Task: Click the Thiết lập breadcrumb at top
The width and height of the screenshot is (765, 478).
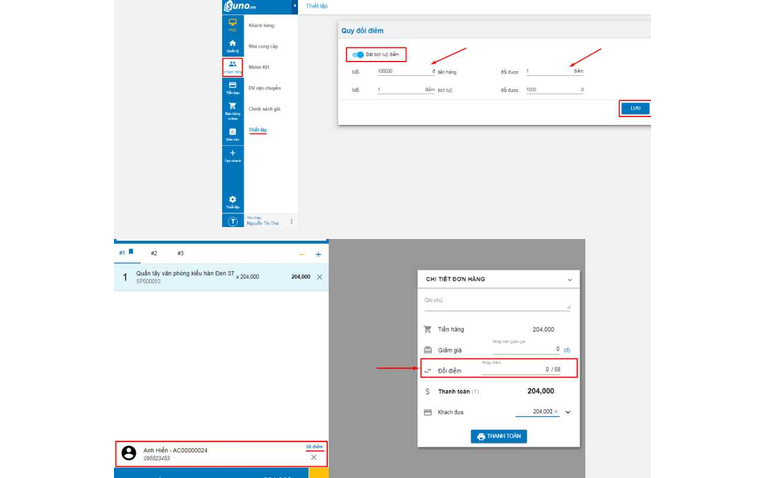Action: (x=317, y=6)
